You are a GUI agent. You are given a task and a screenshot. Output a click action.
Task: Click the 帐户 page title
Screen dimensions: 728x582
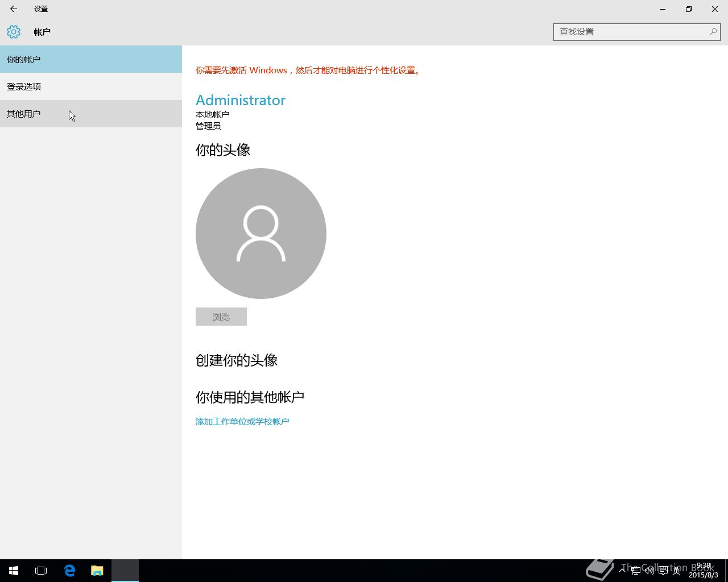point(42,32)
